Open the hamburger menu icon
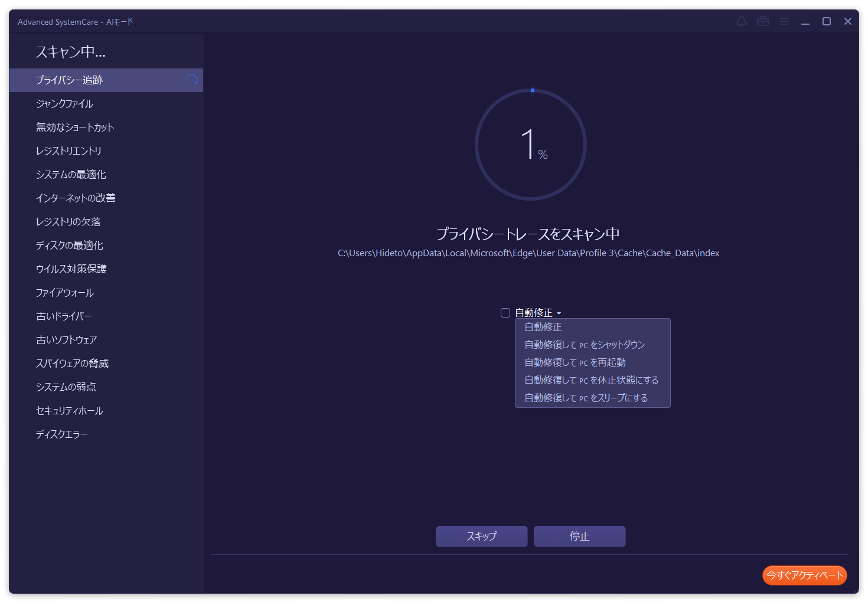 (x=784, y=21)
